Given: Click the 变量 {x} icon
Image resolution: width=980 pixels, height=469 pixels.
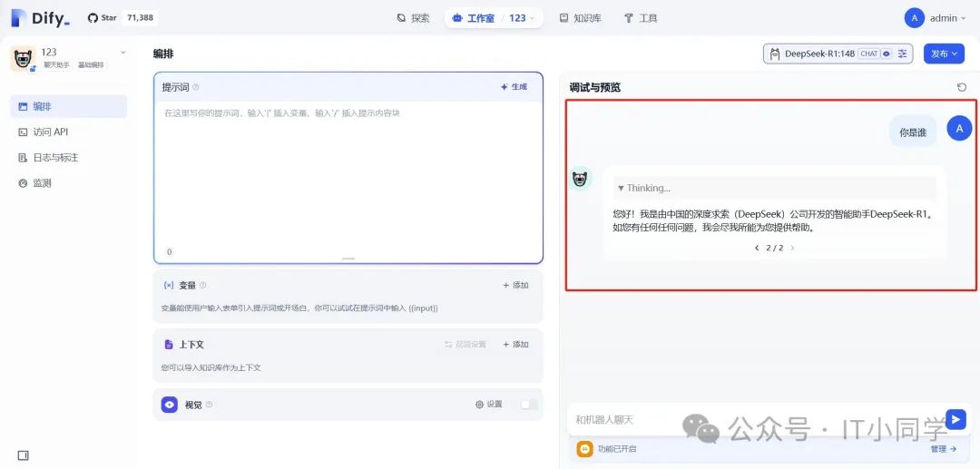Looking at the screenshot, I should point(168,285).
